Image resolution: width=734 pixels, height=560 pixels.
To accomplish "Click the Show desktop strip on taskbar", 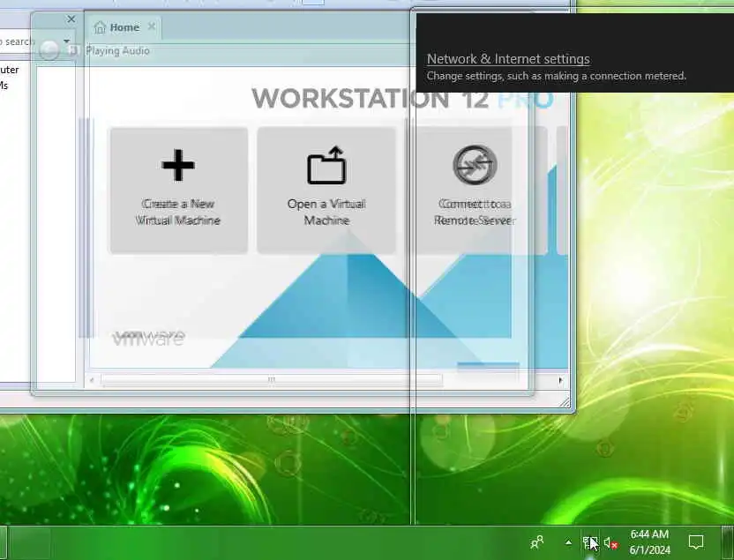I will tap(727, 542).
